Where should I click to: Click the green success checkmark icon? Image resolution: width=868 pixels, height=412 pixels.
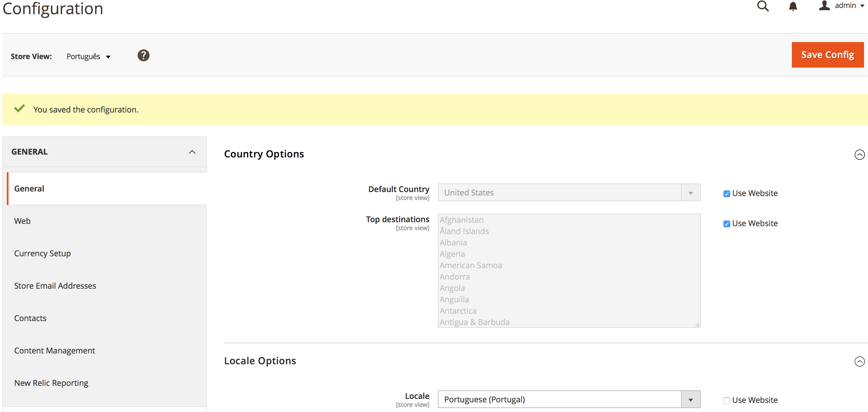coord(20,109)
